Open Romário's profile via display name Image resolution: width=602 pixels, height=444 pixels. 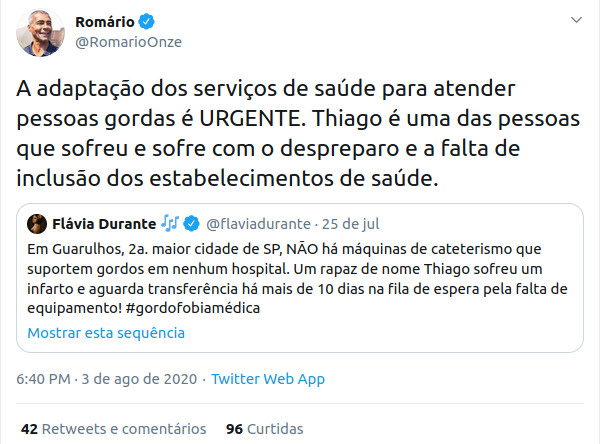[106, 21]
